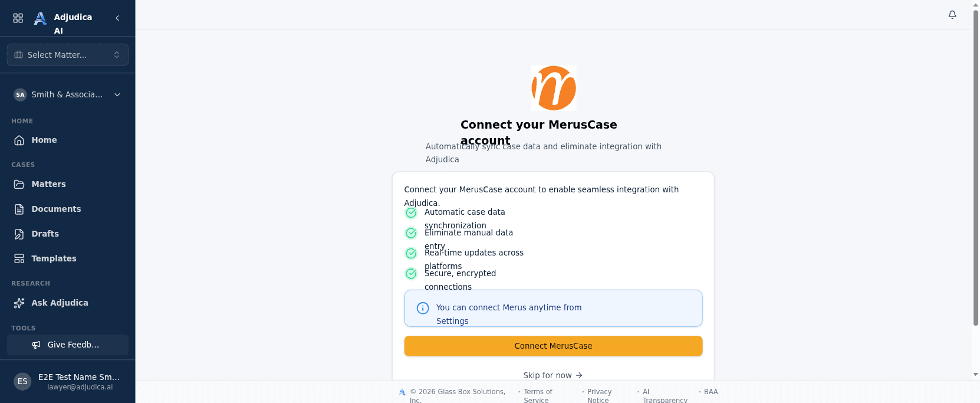The height and width of the screenshot is (403, 980).
Task: Click the ES user avatar
Action: [x=22, y=381]
